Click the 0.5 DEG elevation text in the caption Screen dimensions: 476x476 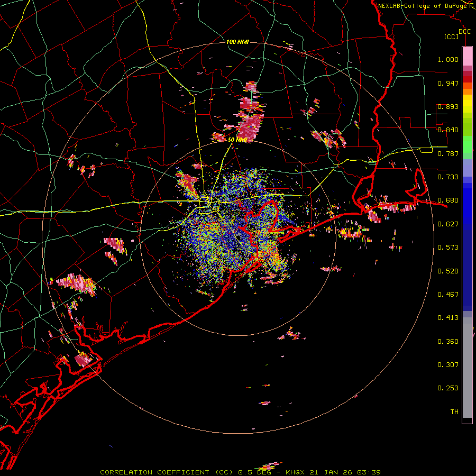(x=254, y=472)
